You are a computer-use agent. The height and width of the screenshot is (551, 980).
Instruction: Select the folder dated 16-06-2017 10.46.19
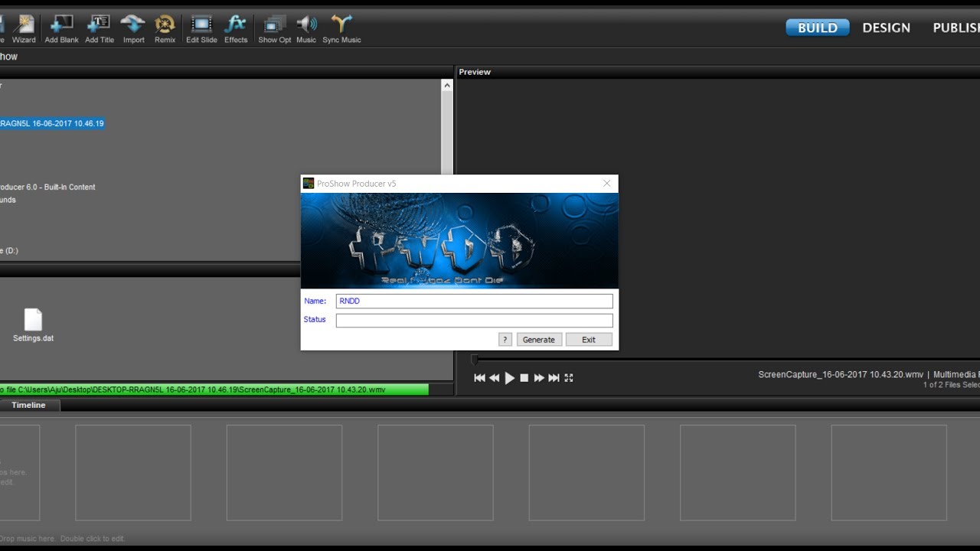pyautogui.click(x=52, y=123)
